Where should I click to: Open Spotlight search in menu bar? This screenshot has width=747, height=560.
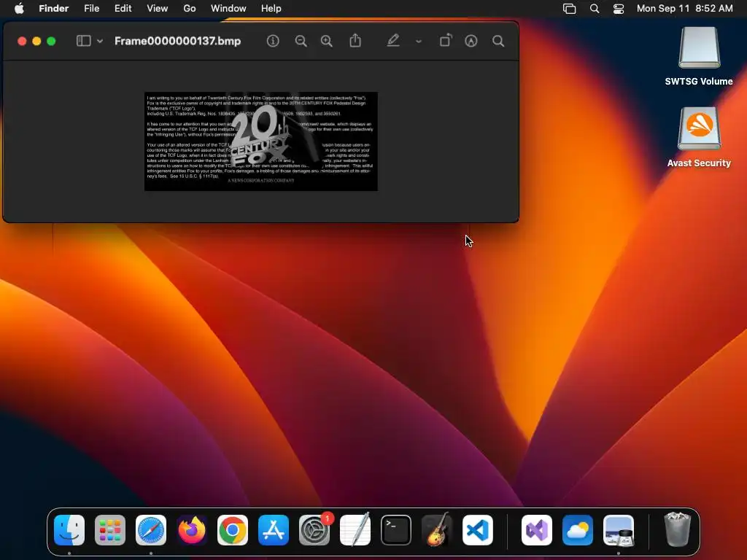point(595,8)
